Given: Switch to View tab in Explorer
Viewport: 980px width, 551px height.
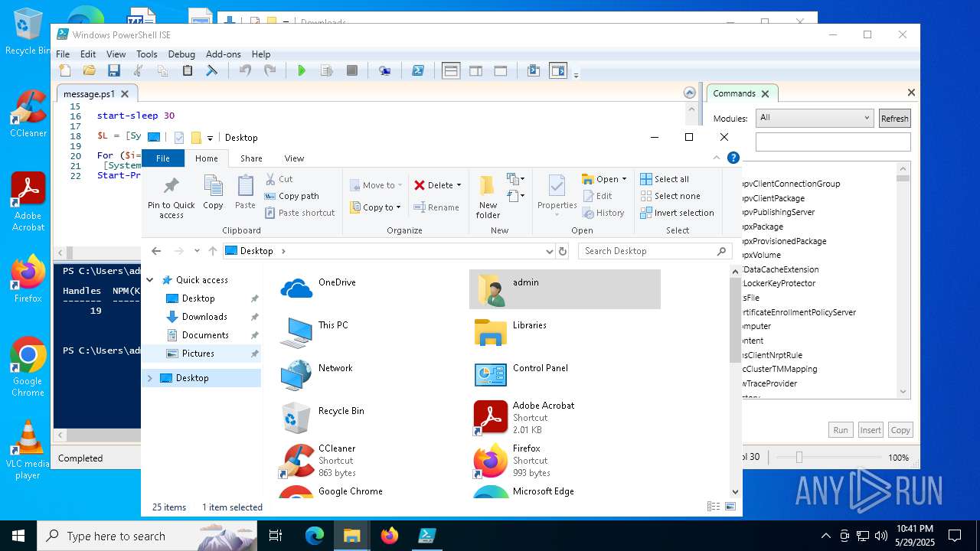Looking at the screenshot, I should click(x=294, y=158).
